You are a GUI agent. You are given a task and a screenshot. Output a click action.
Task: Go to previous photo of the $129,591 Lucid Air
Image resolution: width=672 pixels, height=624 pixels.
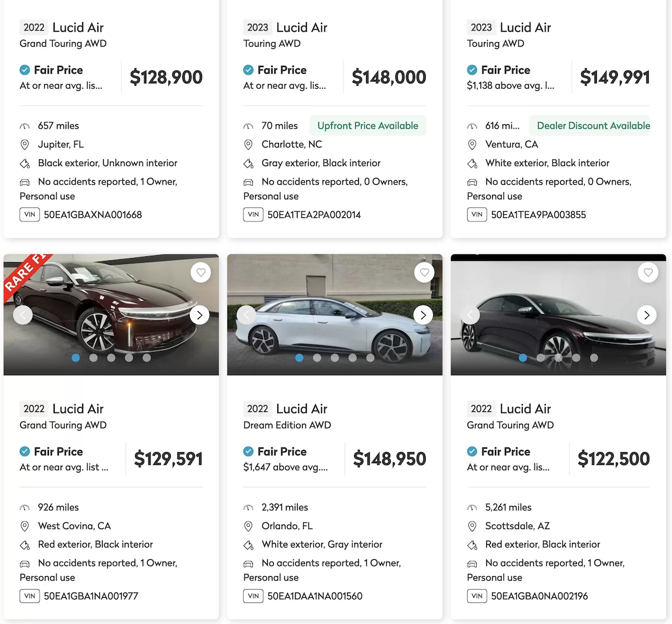23,315
